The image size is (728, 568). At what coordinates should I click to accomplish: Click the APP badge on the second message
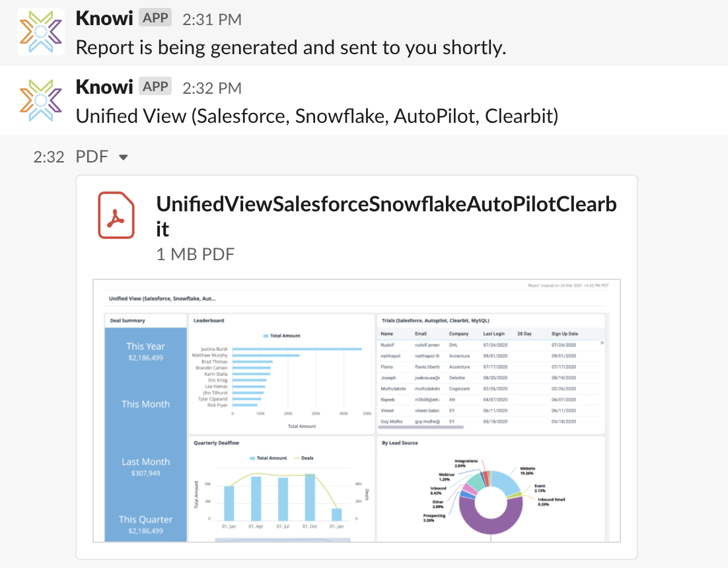click(156, 87)
